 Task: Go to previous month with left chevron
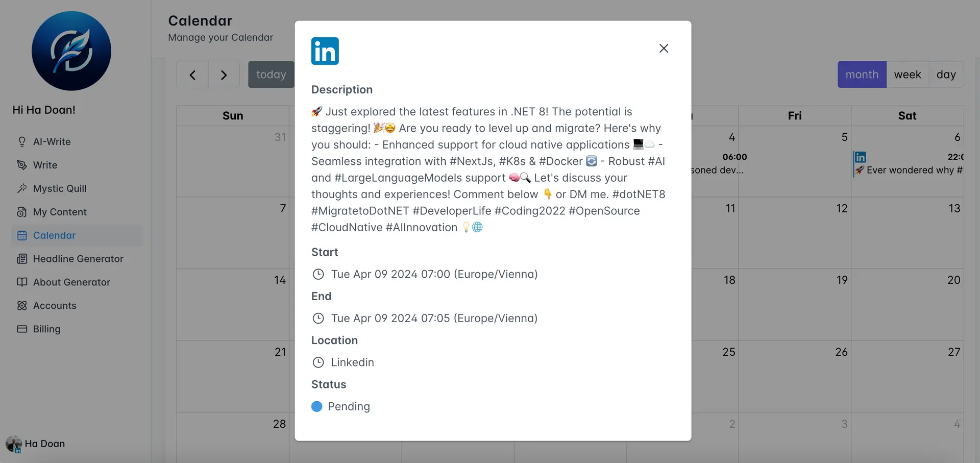pos(192,75)
